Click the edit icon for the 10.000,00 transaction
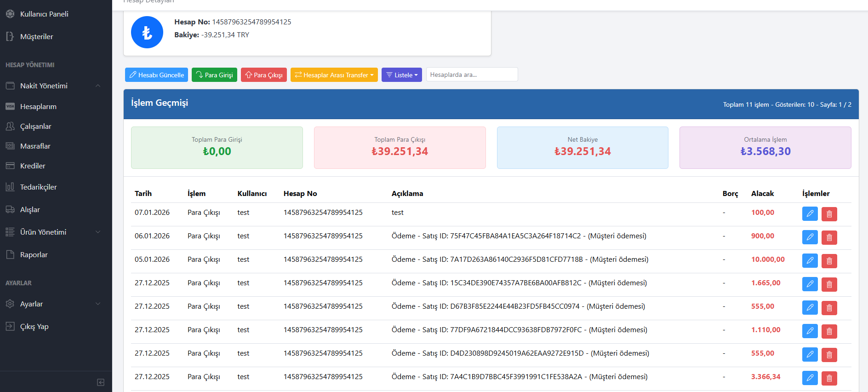This screenshot has width=868, height=392. [810, 261]
